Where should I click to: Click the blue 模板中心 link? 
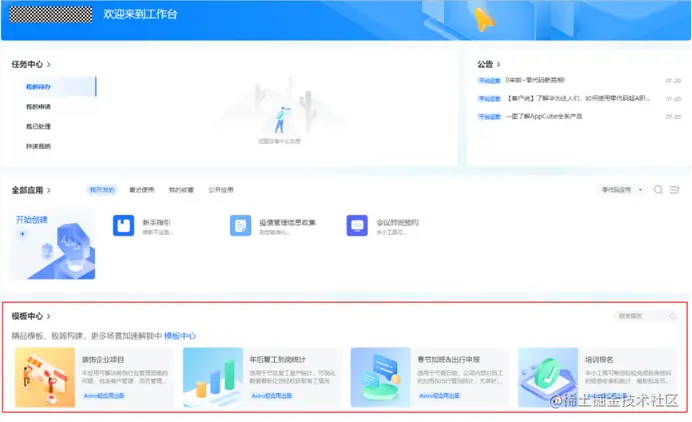tap(180, 336)
